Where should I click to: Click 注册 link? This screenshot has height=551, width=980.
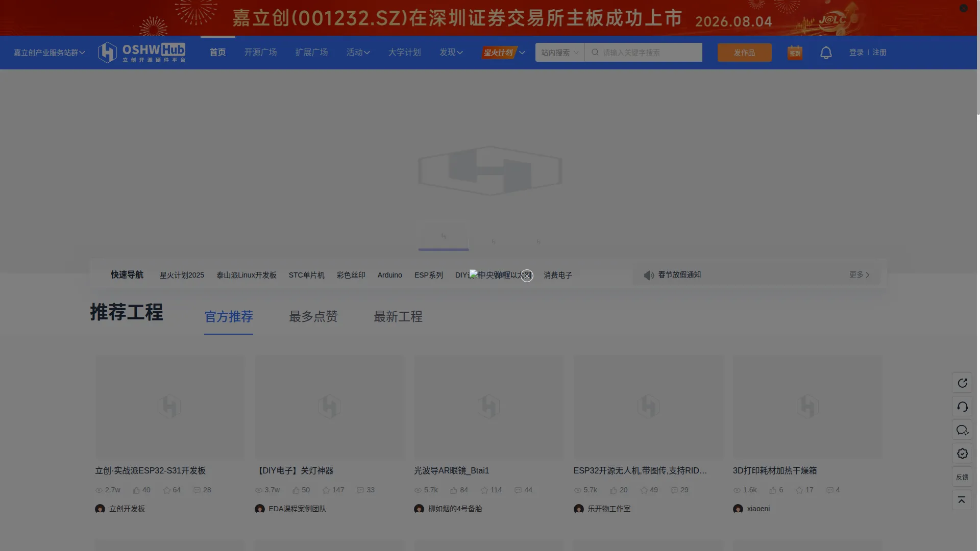pyautogui.click(x=879, y=53)
